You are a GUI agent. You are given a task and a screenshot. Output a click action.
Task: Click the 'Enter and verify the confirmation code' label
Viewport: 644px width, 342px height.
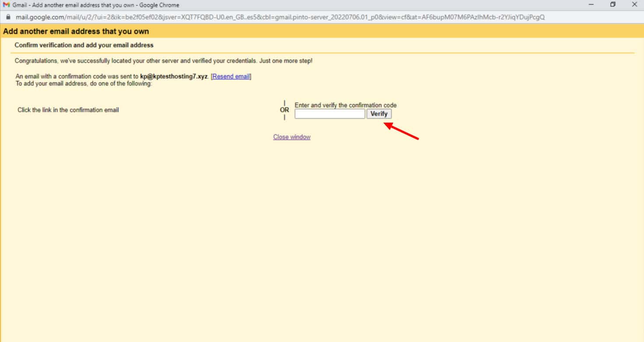click(346, 105)
